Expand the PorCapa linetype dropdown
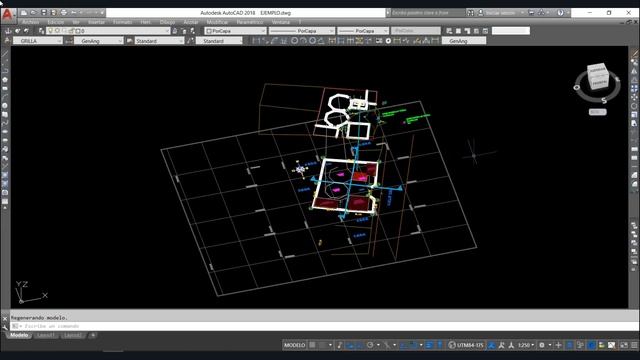640x360 pixels. [331, 31]
